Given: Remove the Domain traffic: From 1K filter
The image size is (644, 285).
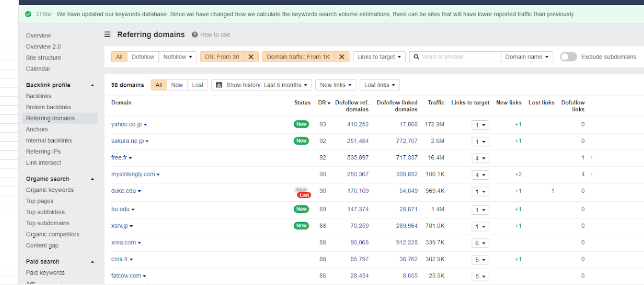Looking at the screenshot, I should tap(341, 57).
